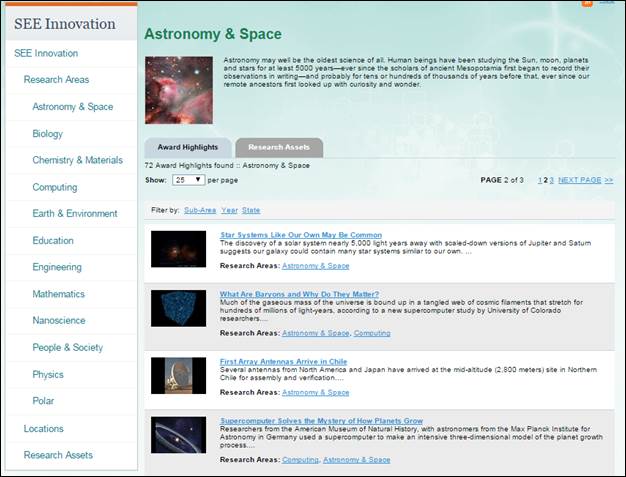The image size is (626, 477).
Task: Expand Research Areas in the sidebar
Action: [56, 80]
